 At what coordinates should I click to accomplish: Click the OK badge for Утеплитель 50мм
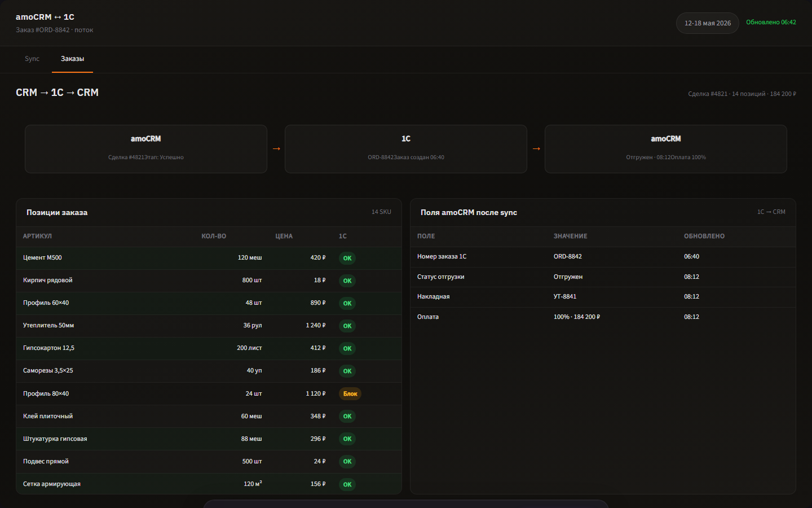click(x=347, y=326)
